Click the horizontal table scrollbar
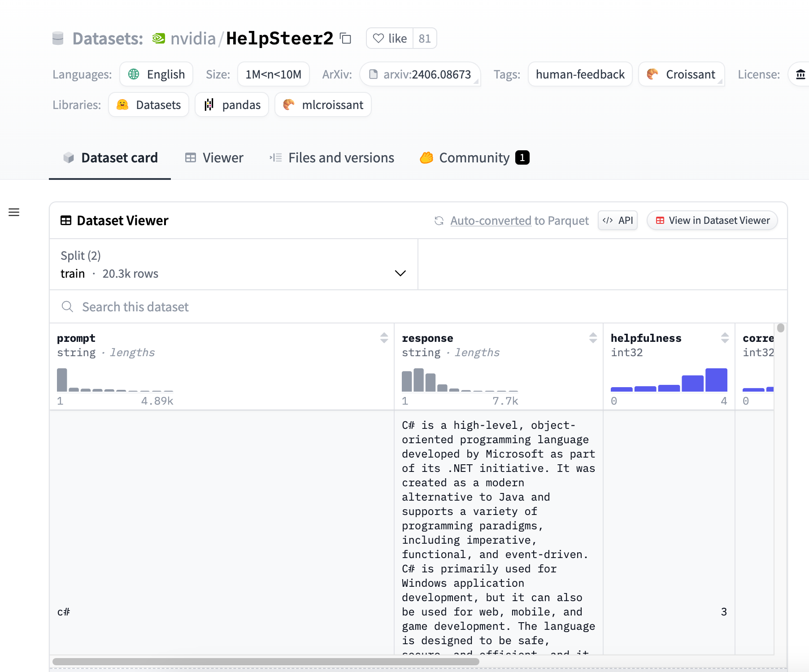This screenshot has height=672, width=809. click(265, 662)
